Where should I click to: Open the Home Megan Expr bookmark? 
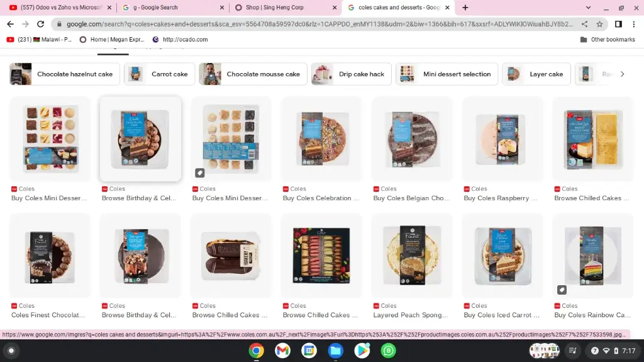pyautogui.click(x=112, y=40)
